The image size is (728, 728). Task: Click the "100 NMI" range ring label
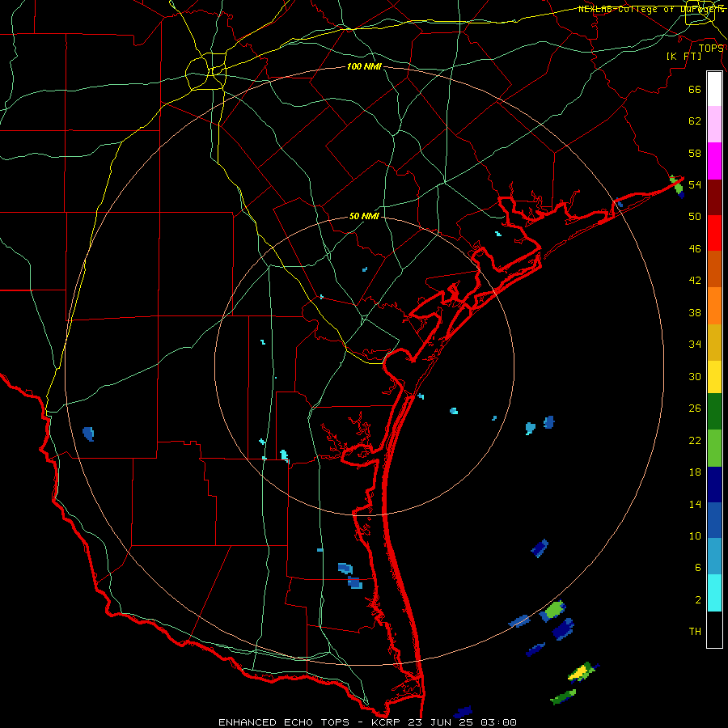point(364,67)
